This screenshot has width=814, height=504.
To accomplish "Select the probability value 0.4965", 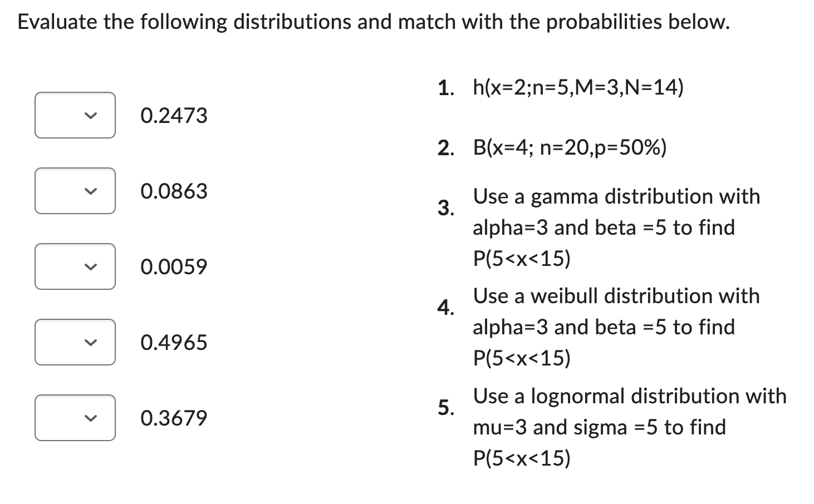I will 174,342.
